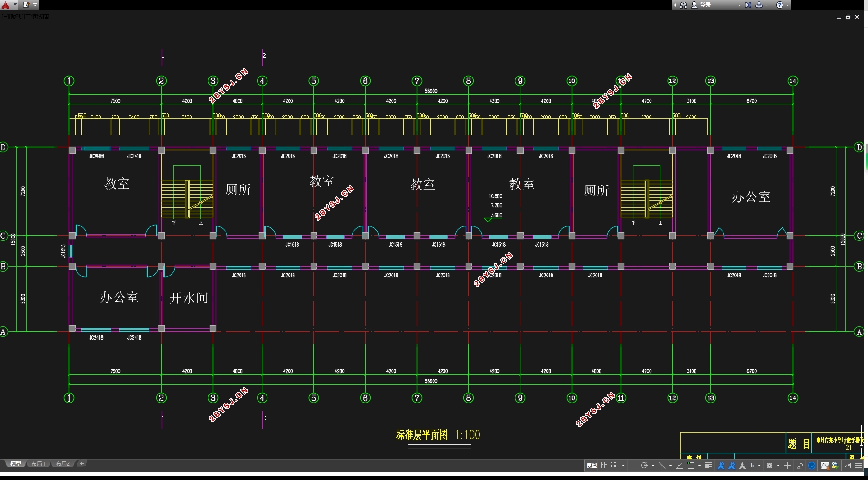Select the JC1015 window tag

tap(63, 251)
